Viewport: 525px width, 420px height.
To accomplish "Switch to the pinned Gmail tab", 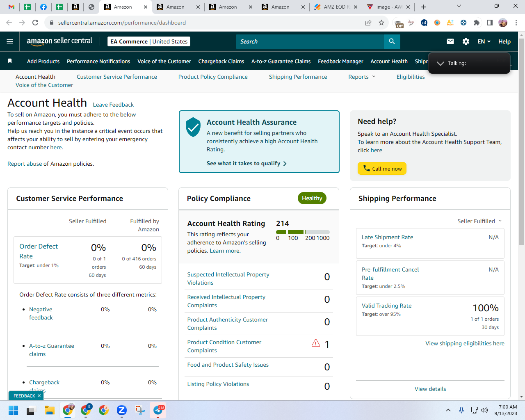I will click(11, 7).
